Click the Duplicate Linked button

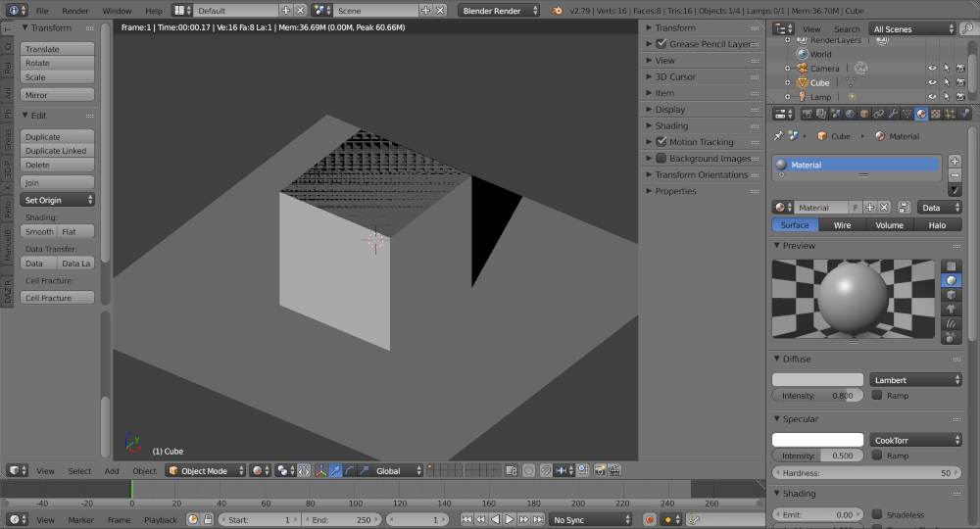click(x=57, y=151)
